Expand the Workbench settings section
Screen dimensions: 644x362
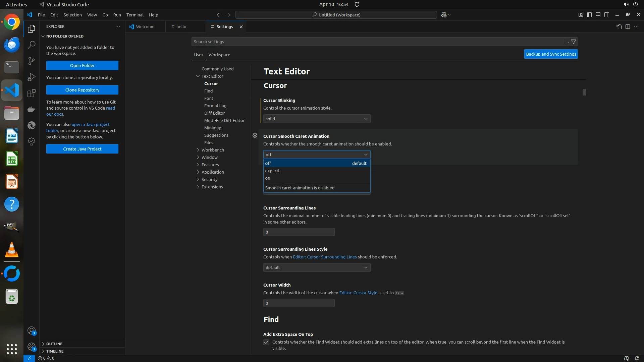(x=213, y=150)
